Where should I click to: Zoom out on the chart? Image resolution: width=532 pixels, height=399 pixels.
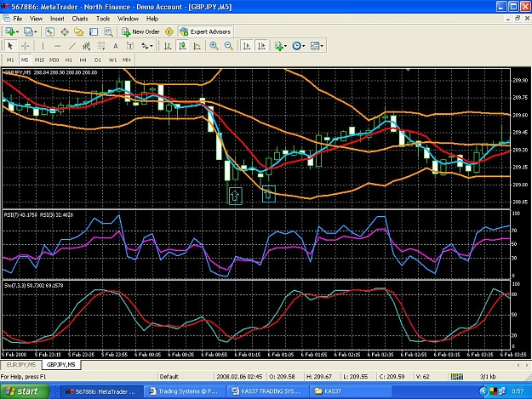pyautogui.click(x=229, y=46)
